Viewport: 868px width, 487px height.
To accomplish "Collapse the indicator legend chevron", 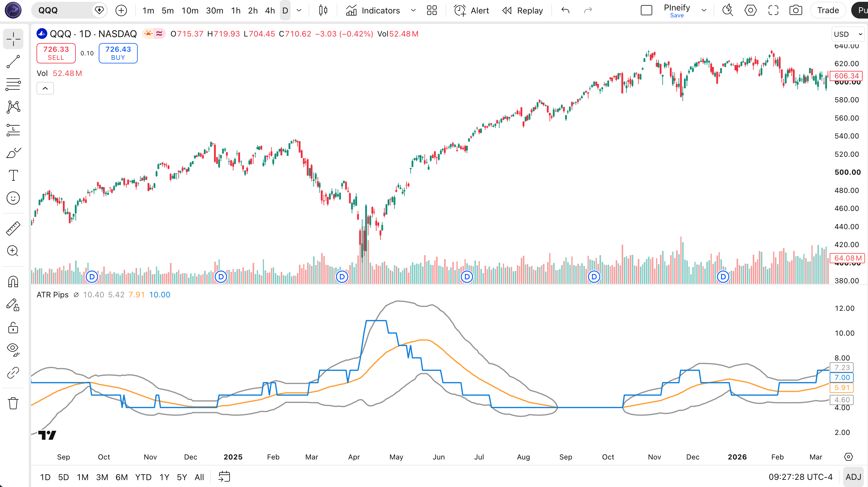I will 45,88.
